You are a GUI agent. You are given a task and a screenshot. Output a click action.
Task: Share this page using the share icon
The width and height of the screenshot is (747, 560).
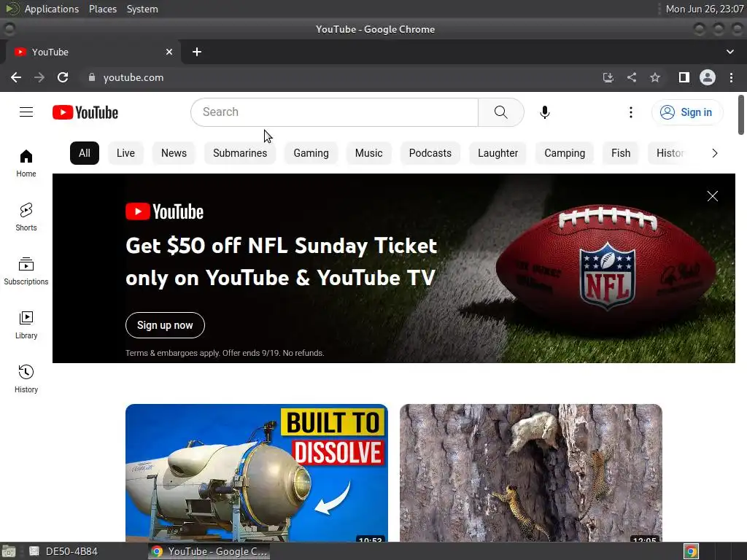click(x=632, y=77)
